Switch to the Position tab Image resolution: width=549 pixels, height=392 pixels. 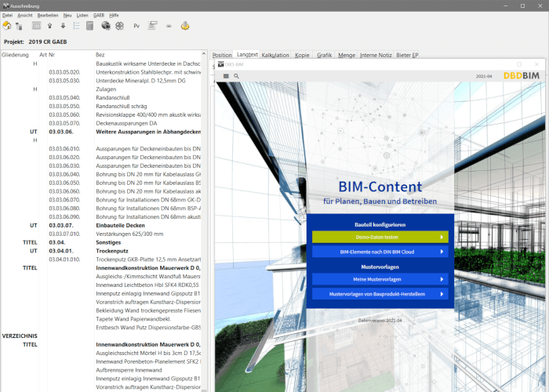(222, 55)
